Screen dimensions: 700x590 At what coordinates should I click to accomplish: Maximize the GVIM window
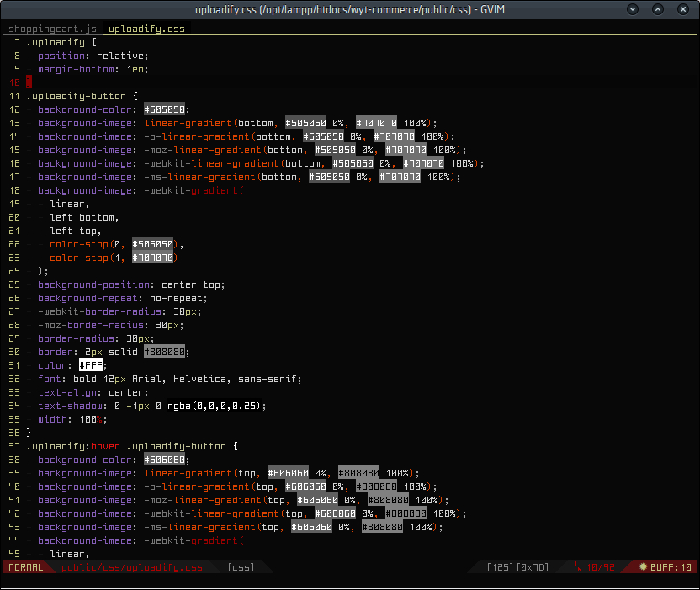(658, 9)
